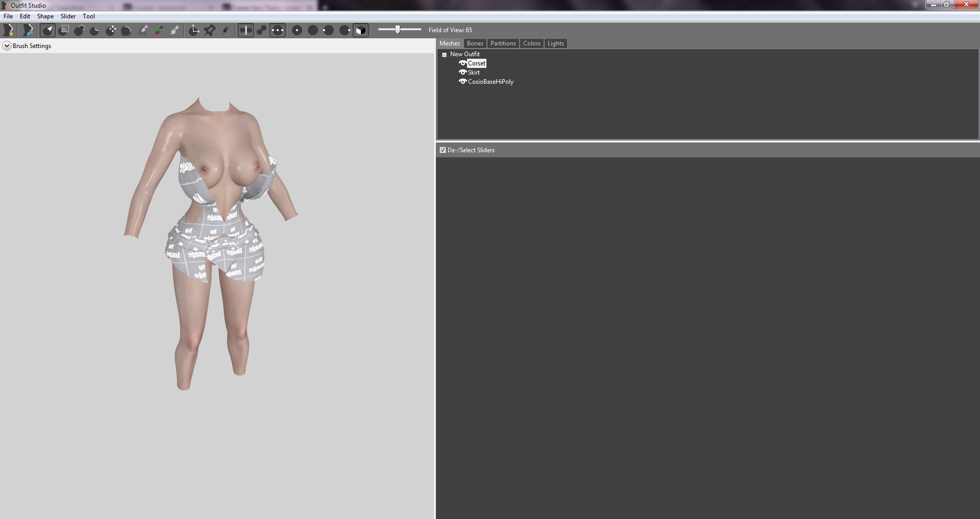Image resolution: width=980 pixels, height=519 pixels.
Task: Switch to the Bones tab
Action: click(475, 43)
